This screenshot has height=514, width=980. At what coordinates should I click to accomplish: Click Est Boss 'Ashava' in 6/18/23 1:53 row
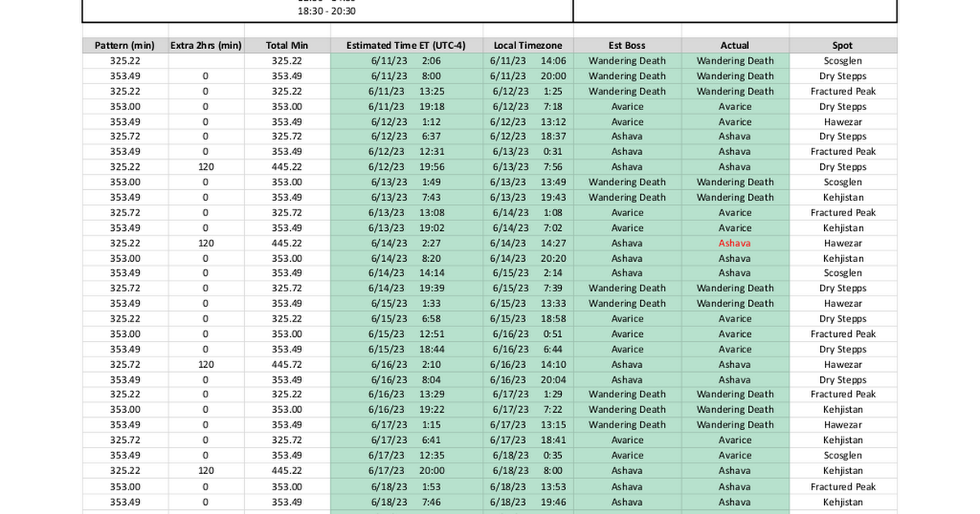627,486
